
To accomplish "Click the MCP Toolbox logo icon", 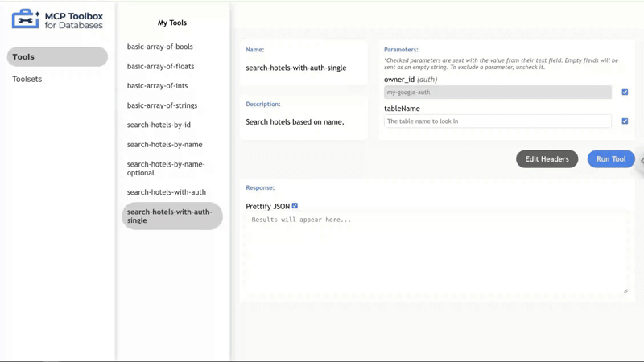I will point(26,19).
